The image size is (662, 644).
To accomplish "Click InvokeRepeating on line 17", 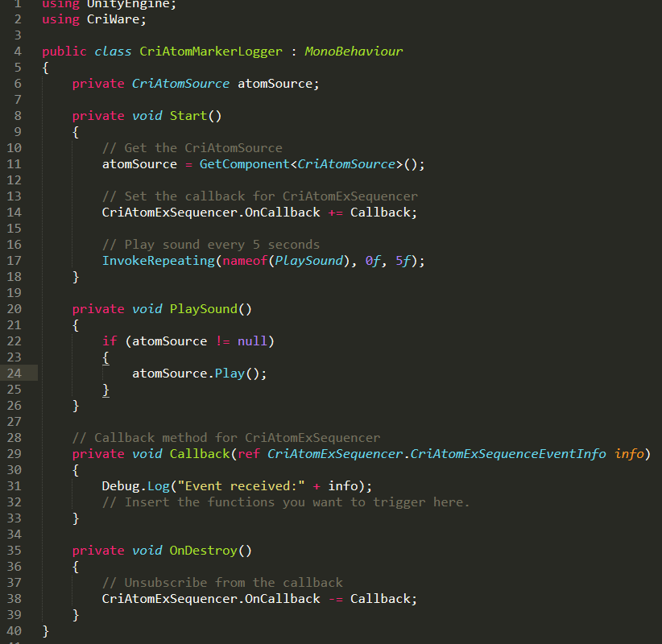I will coord(159,260).
